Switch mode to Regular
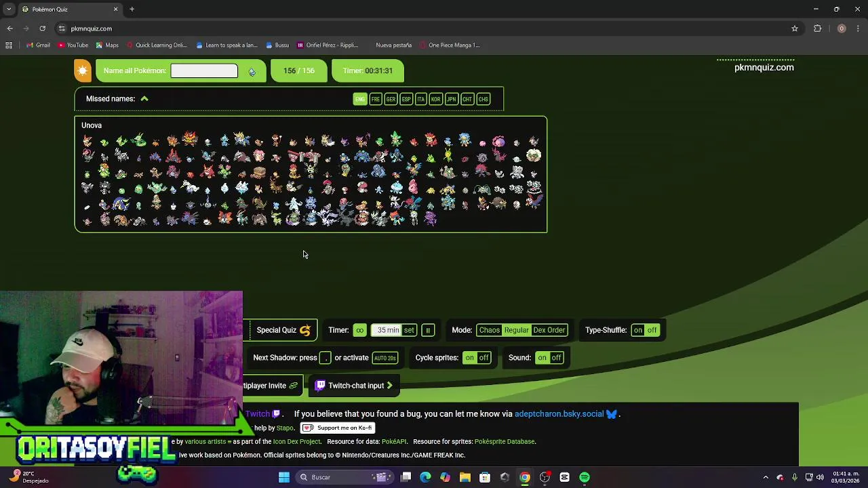The image size is (868, 488). pyautogui.click(x=516, y=330)
